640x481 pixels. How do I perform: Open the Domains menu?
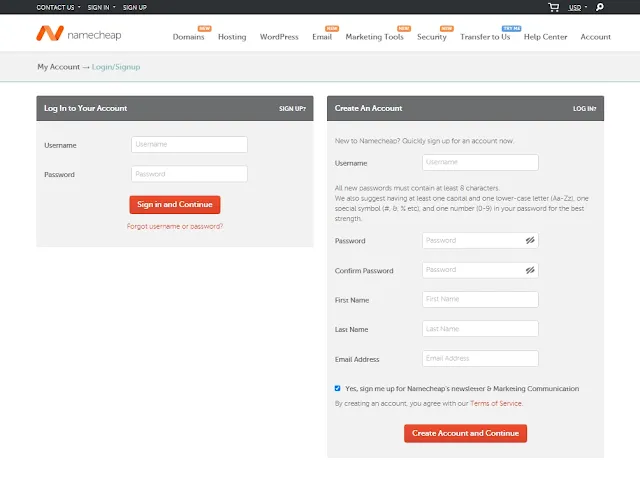click(x=188, y=37)
